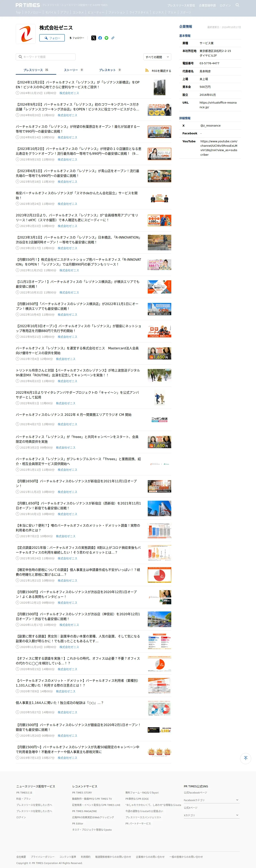Viewport: 256px width, 868px height.
Task: Open the スマホdeかんたん会社設立 release title
Action: [77, 195]
